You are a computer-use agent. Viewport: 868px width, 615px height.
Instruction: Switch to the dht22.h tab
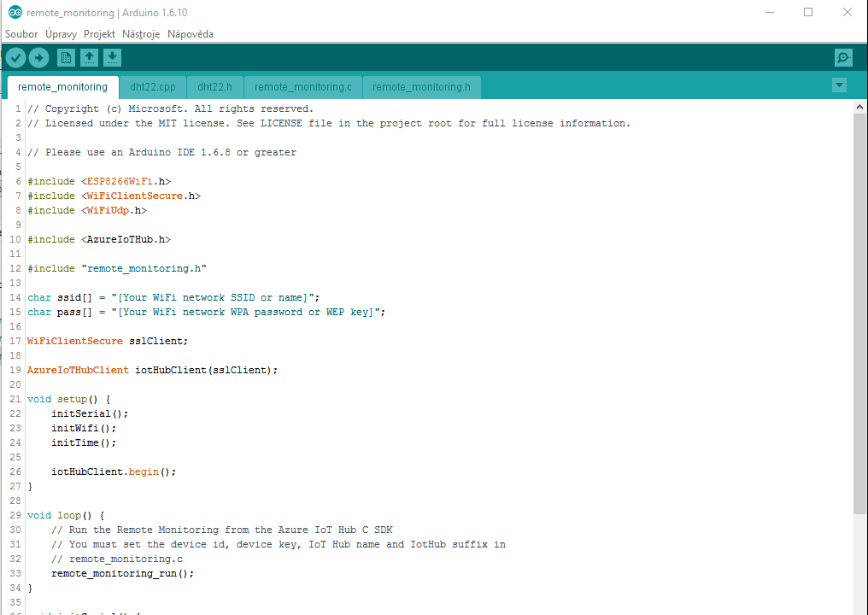(x=214, y=87)
